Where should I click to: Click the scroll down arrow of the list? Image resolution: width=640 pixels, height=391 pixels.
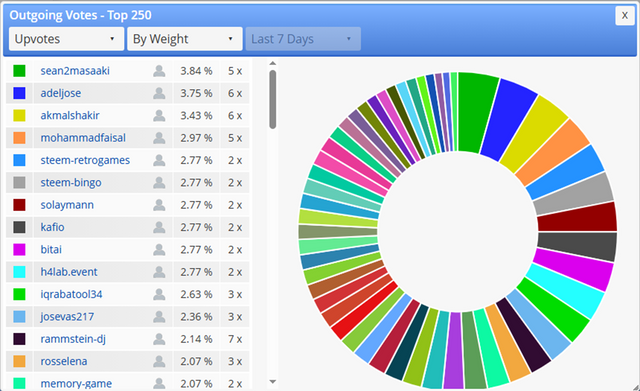click(x=273, y=382)
